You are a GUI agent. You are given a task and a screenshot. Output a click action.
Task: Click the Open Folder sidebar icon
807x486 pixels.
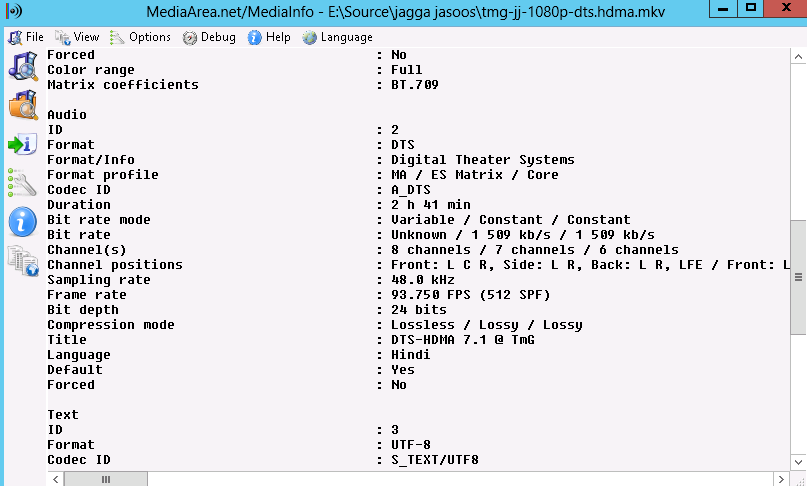coord(22,104)
